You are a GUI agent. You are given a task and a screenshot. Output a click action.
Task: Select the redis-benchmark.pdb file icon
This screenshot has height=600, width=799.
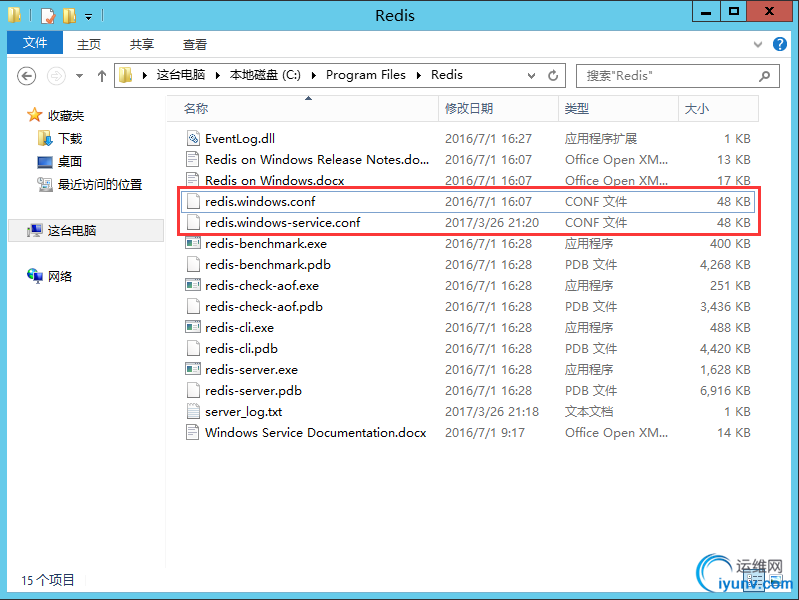tap(193, 264)
